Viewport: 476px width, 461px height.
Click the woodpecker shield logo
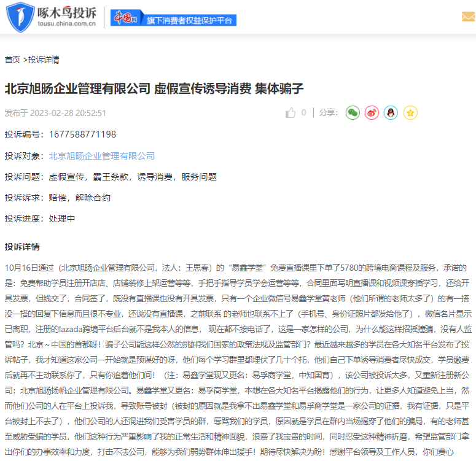point(20,17)
